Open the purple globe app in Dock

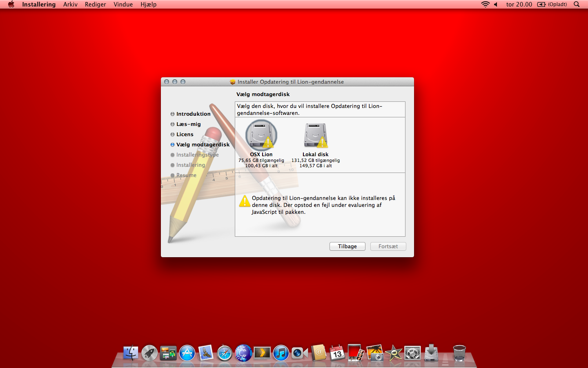[x=243, y=353]
